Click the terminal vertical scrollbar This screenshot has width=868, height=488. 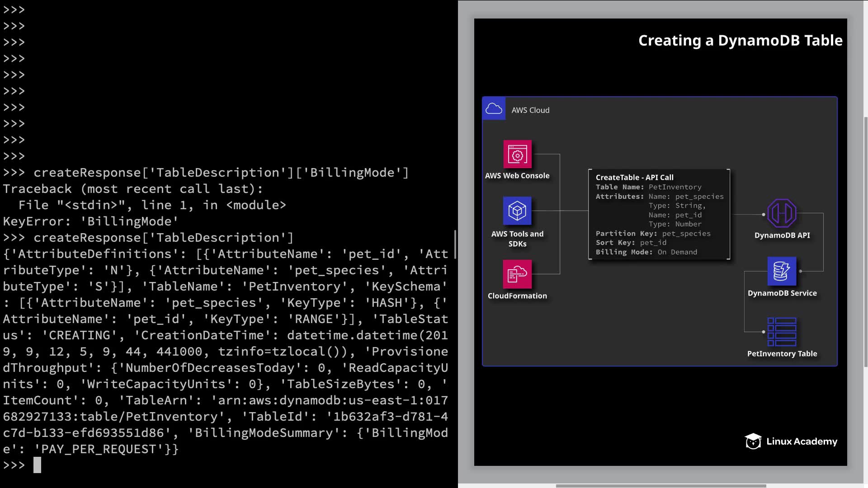(455, 244)
